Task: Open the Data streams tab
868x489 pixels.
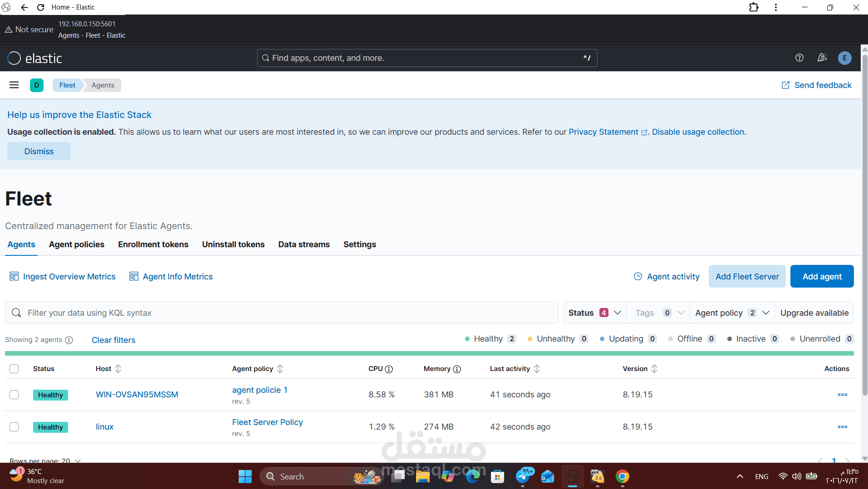Action: click(x=304, y=244)
